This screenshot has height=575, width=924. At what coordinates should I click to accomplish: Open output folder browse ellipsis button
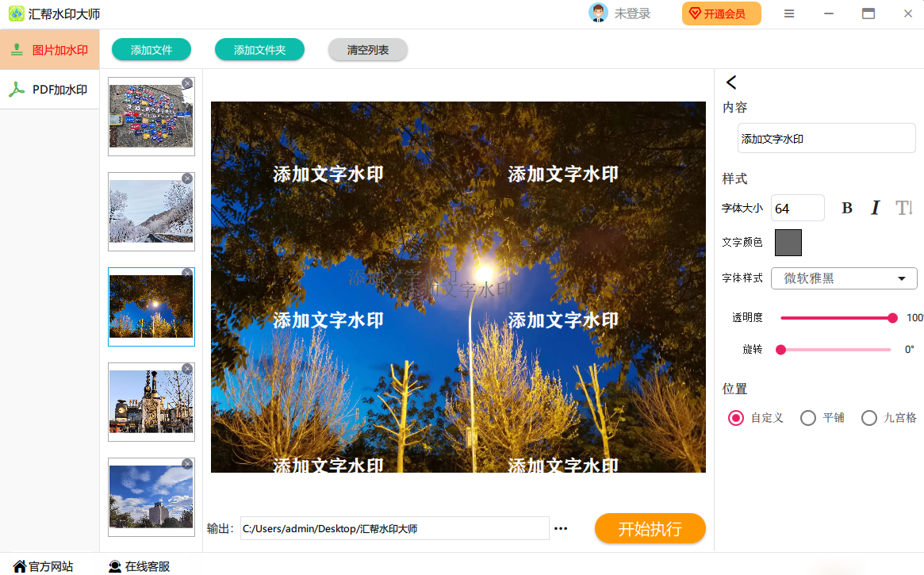tap(561, 528)
